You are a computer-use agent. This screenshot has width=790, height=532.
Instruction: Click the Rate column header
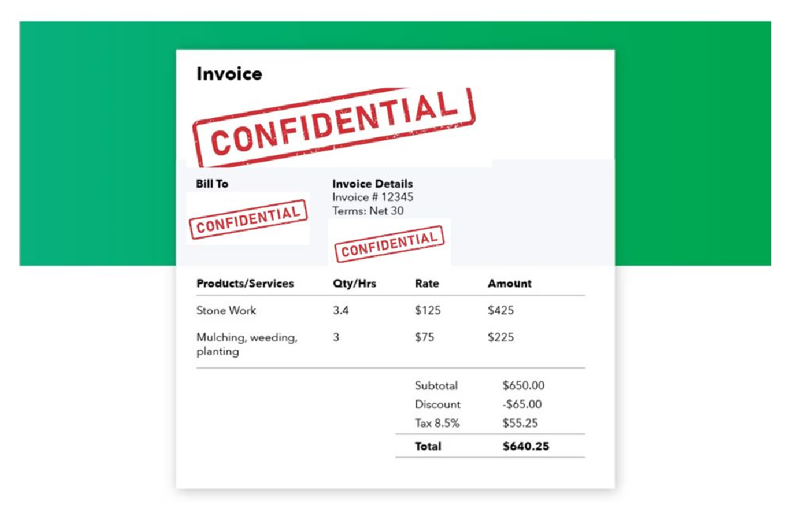427,284
